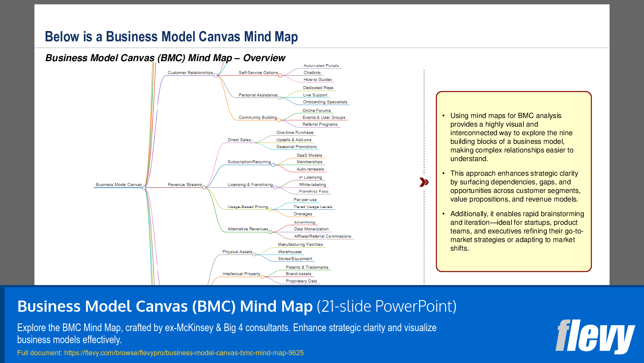Image resolution: width=644 pixels, height=363 pixels.
Task: Click the IP Licensing leaf
Action: 310,177
